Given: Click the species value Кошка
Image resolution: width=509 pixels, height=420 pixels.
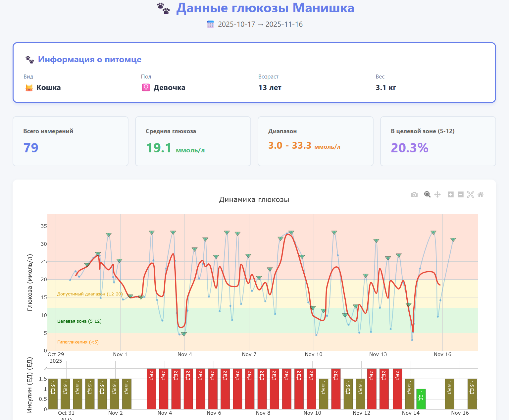Looking at the screenshot, I should pos(49,88).
